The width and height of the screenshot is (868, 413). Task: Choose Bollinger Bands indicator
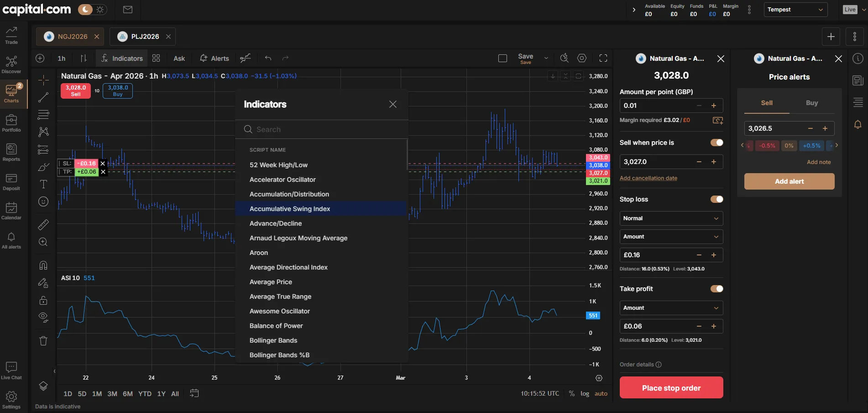321,340
